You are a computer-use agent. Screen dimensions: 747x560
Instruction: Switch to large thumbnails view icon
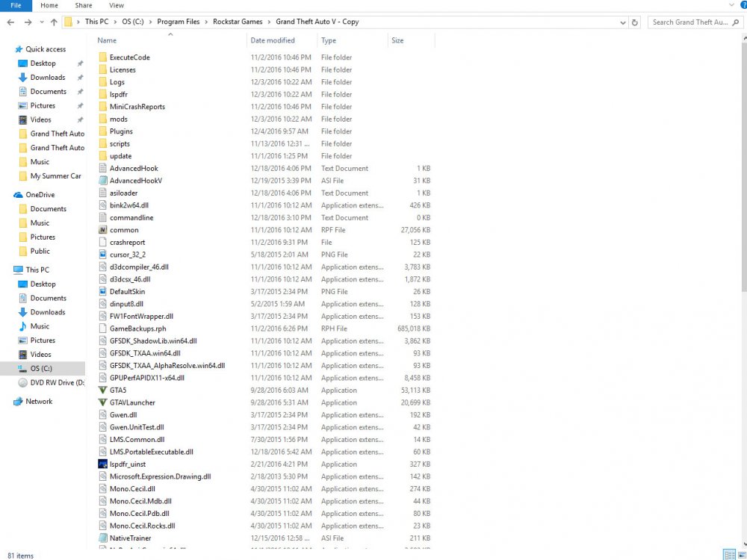[x=742, y=555]
